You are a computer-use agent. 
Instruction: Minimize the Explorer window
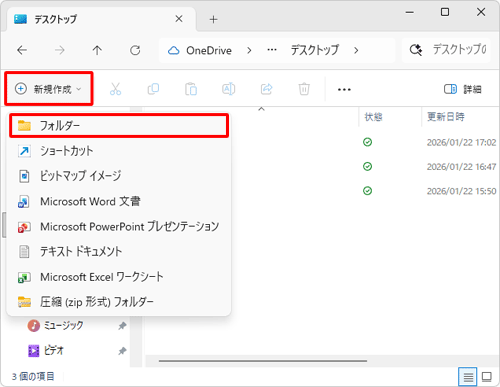coord(409,13)
